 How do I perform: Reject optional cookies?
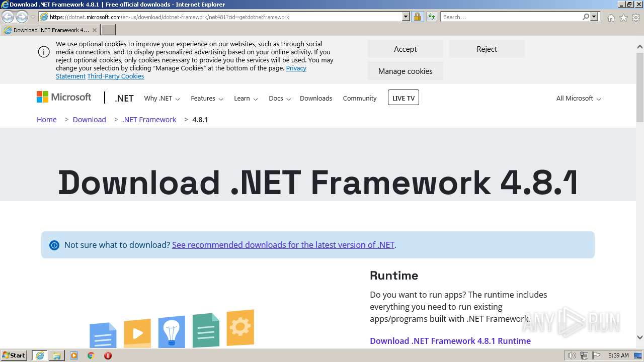[487, 49]
